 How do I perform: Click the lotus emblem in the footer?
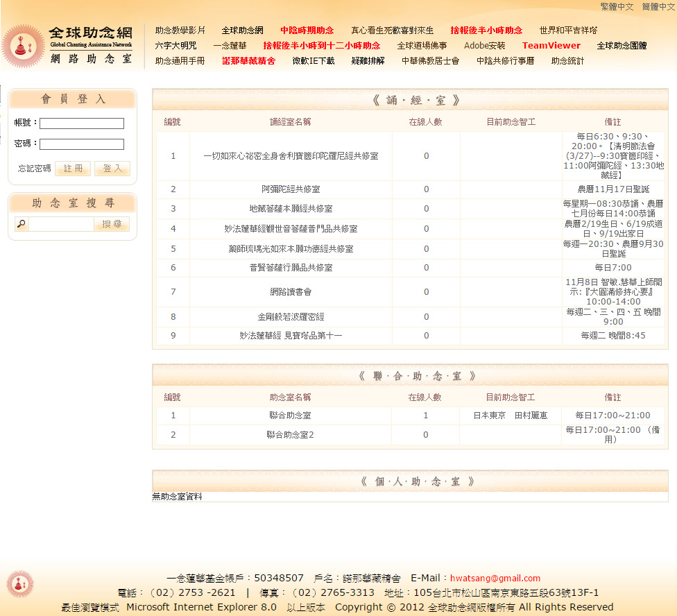[x=19, y=584]
